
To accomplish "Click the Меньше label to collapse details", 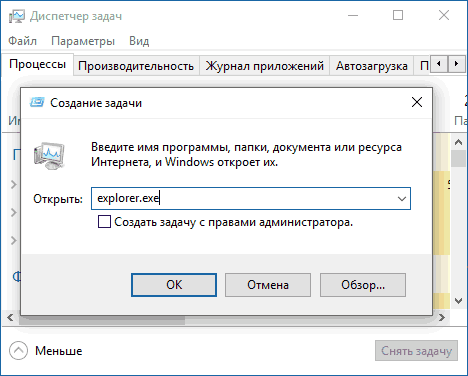I will (59, 351).
